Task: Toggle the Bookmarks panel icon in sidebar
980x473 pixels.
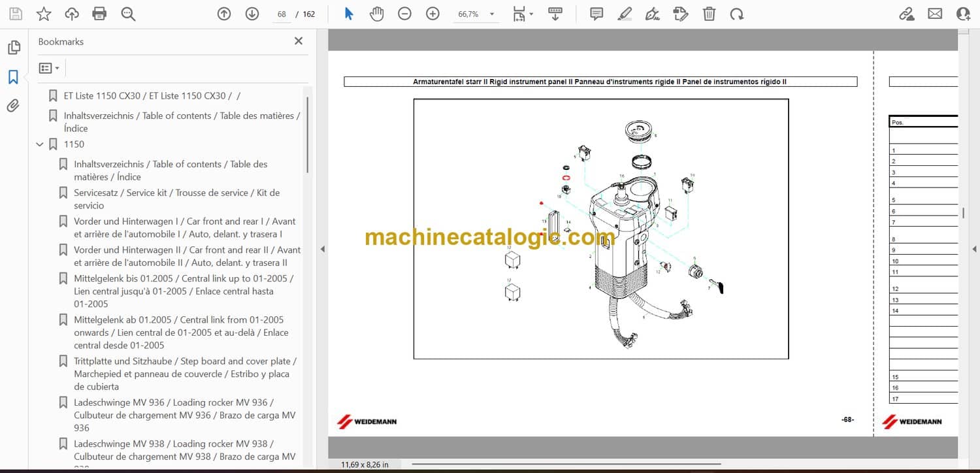Action: 13,77
